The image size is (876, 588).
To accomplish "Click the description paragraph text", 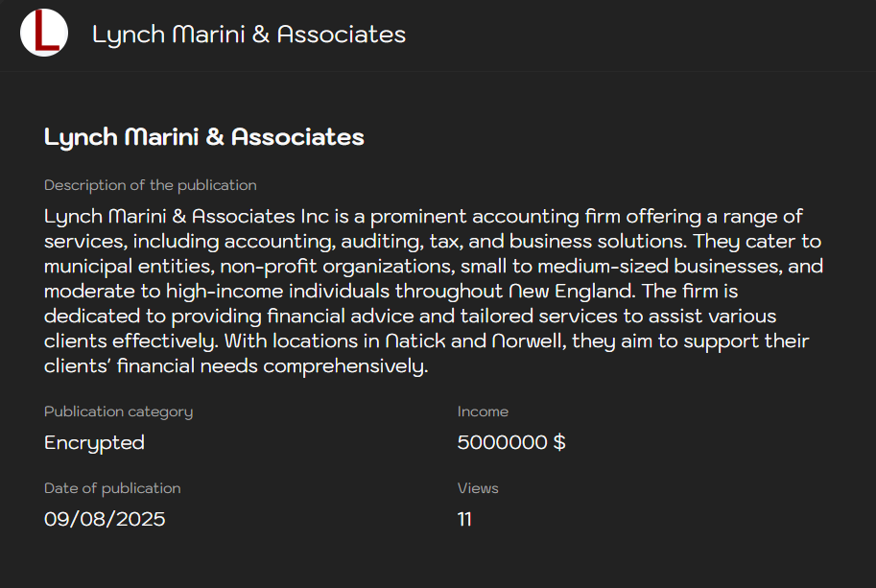I will pyautogui.click(x=432, y=291).
